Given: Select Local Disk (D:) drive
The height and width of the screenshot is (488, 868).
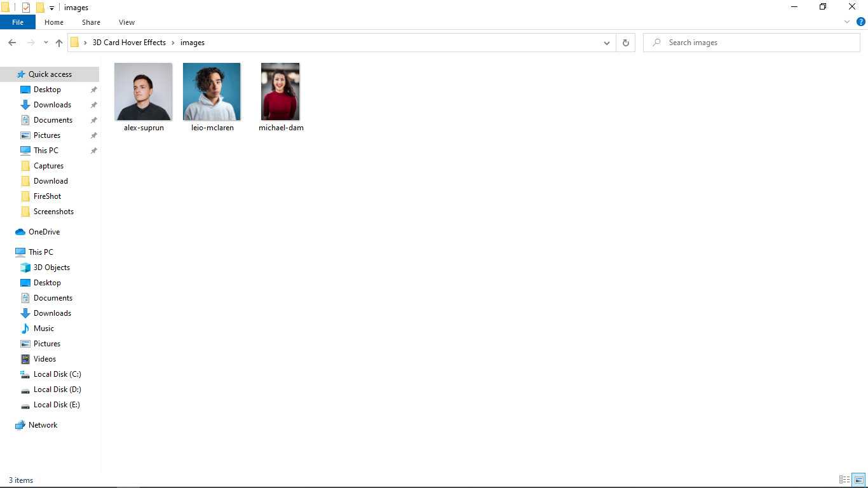Looking at the screenshot, I should pyautogui.click(x=57, y=390).
